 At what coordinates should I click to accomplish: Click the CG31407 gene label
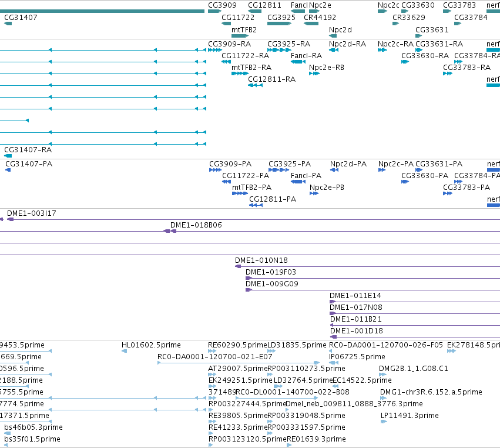click(21, 18)
